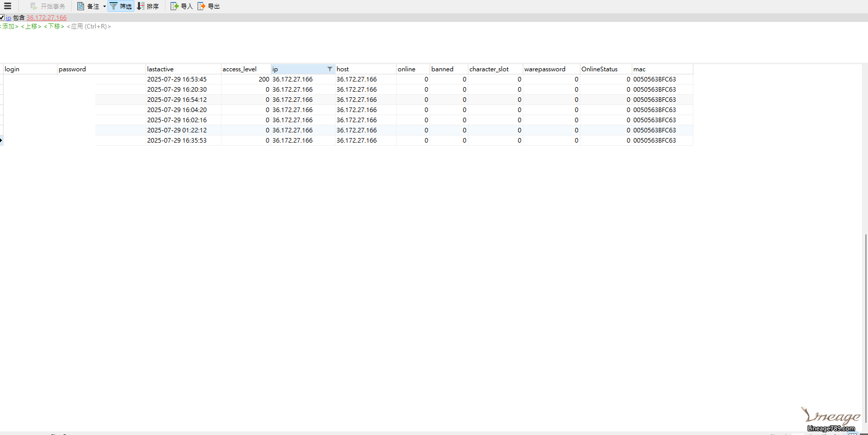The image size is (868, 435).
Task: Click the 导出 export icon
Action: click(201, 6)
